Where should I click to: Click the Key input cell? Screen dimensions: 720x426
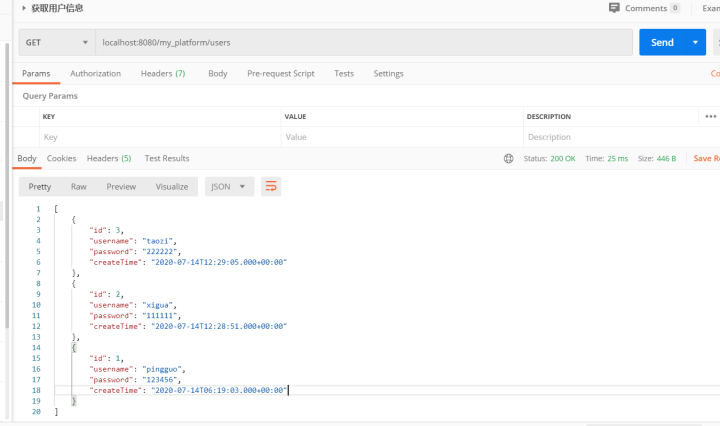pos(160,137)
